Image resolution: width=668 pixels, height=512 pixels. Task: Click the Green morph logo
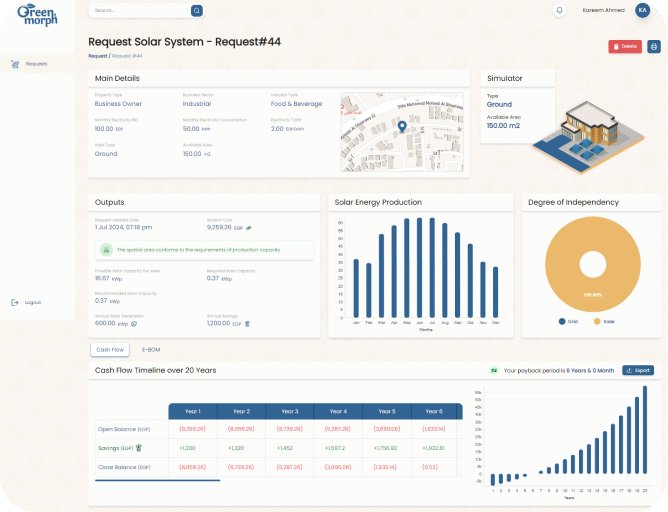(37, 16)
